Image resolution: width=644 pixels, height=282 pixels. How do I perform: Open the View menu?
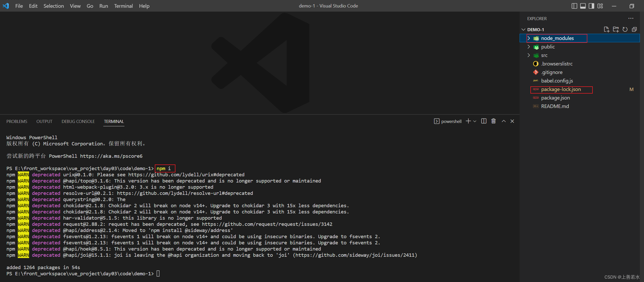pos(75,6)
